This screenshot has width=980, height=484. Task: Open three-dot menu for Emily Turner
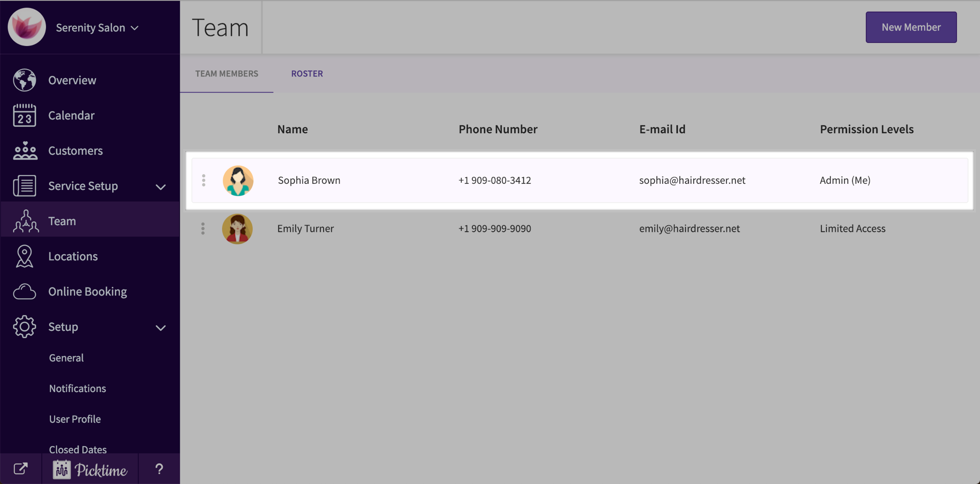(x=203, y=229)
